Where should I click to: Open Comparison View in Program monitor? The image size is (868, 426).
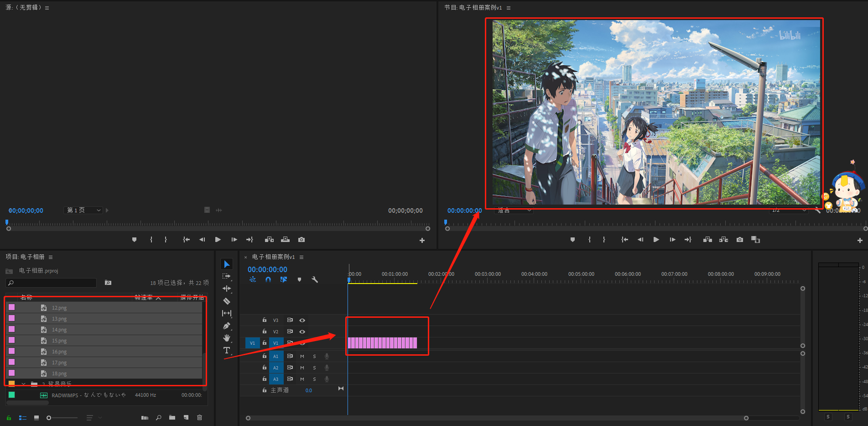[755, 240]
